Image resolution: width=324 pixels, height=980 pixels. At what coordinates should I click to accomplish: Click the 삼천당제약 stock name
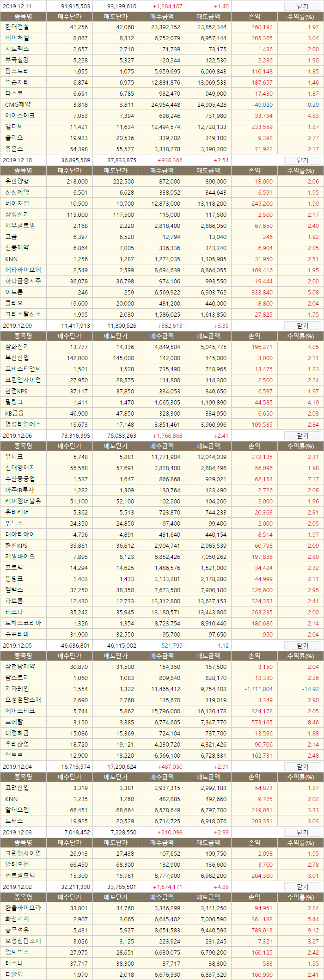(20, 667)
